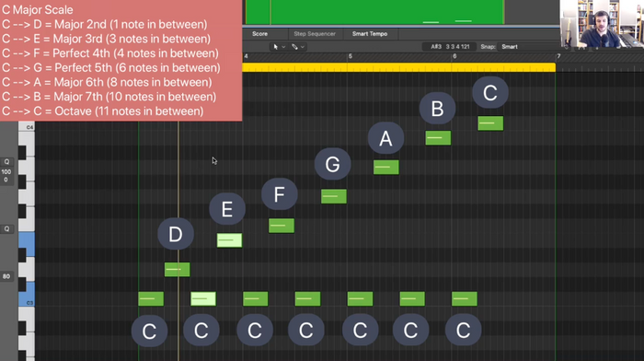Switch to the Score tab
The width and height of the screenshot is (644, 361).
point(259,34)
